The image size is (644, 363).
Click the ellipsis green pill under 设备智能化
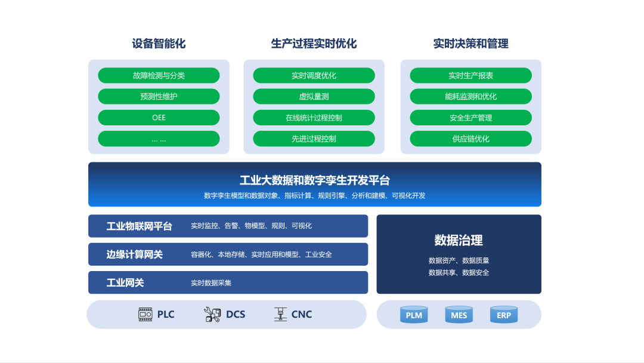click(159, 139)
